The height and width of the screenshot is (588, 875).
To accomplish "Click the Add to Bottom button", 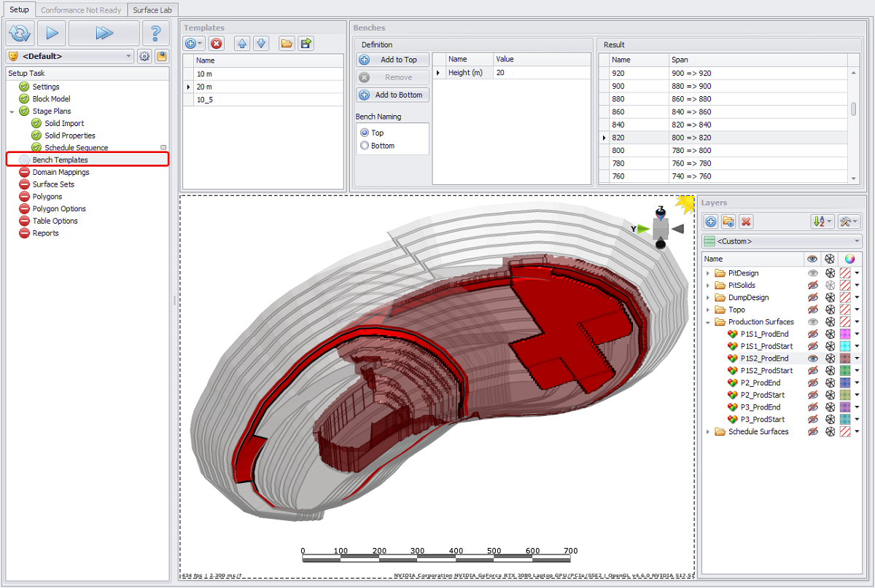I will (392, 95).
